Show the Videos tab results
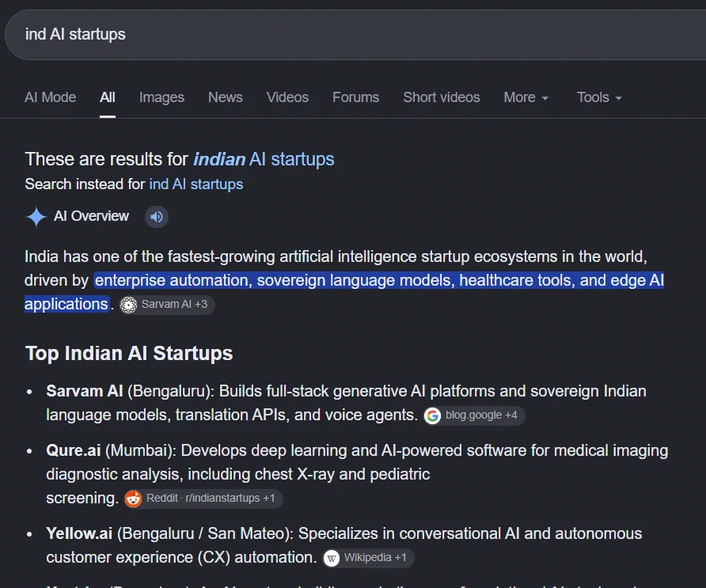The height and width of the screenshot is (588, 706). pos(287,97)
